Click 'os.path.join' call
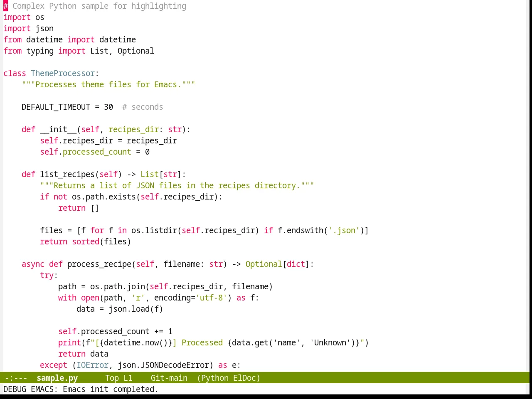This screenshot has width=532, height=399. coord(118,286)
